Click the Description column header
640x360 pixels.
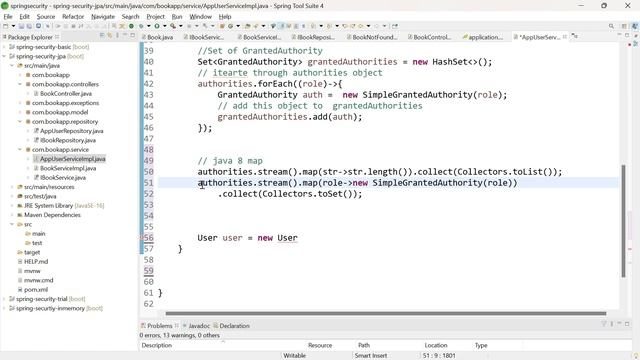point(157,345)
